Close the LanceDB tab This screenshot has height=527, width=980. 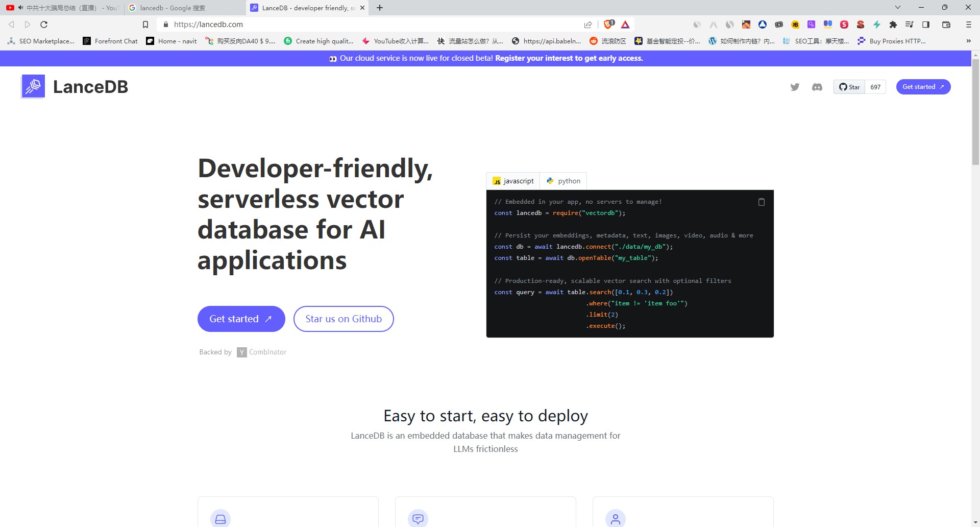click(362, 8)
